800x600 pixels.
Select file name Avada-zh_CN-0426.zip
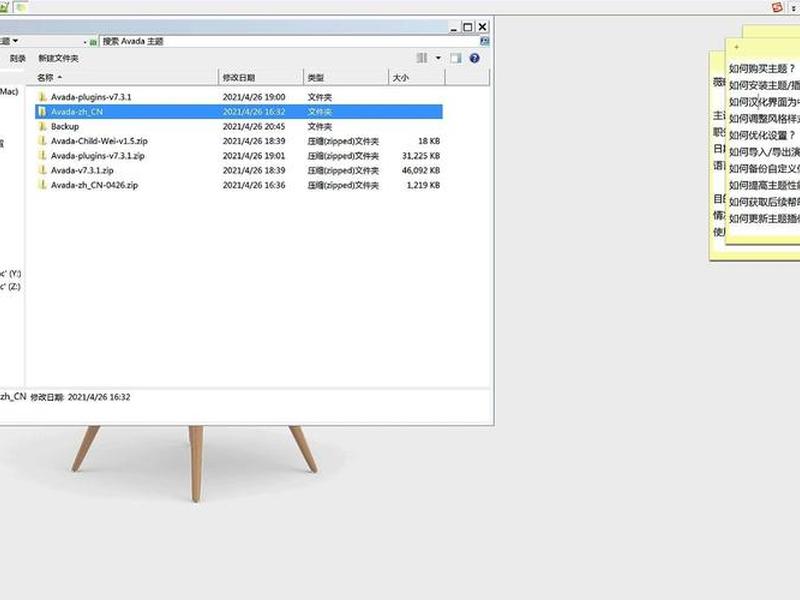(94, 185)
